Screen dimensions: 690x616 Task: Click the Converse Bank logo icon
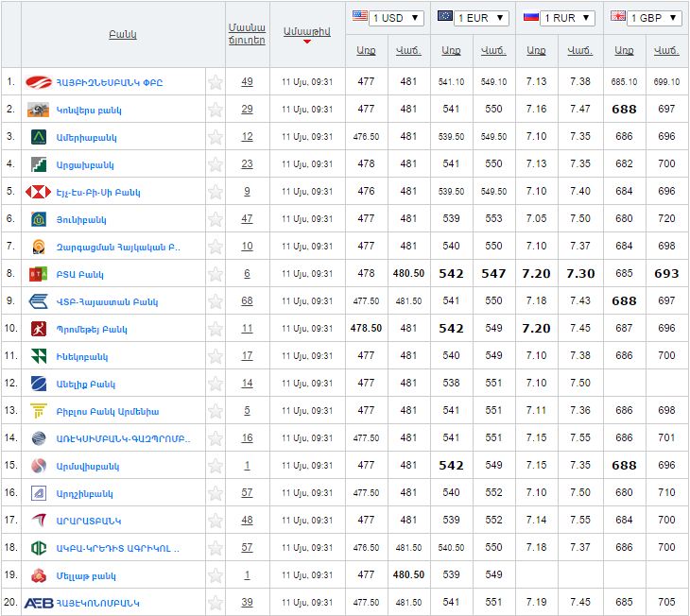tap(39, 110)
